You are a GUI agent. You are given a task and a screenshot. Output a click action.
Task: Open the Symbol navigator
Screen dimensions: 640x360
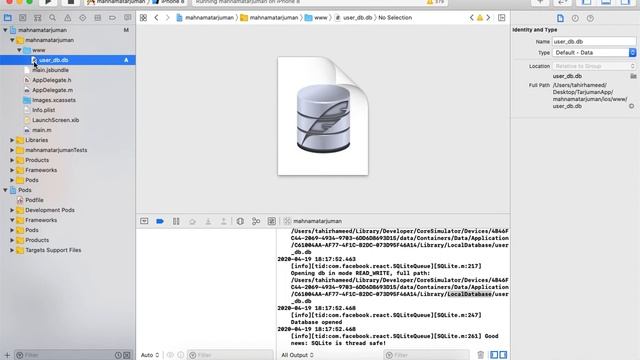(38, 18)
